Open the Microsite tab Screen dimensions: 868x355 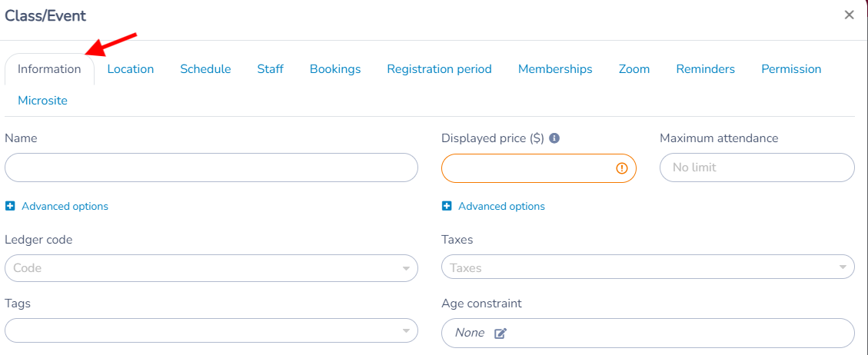(42, 101)
